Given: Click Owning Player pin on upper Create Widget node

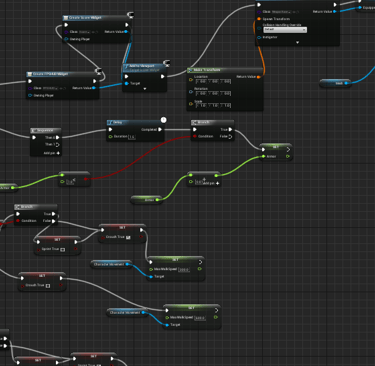Looking at the screenshot, I should (66, 39).
